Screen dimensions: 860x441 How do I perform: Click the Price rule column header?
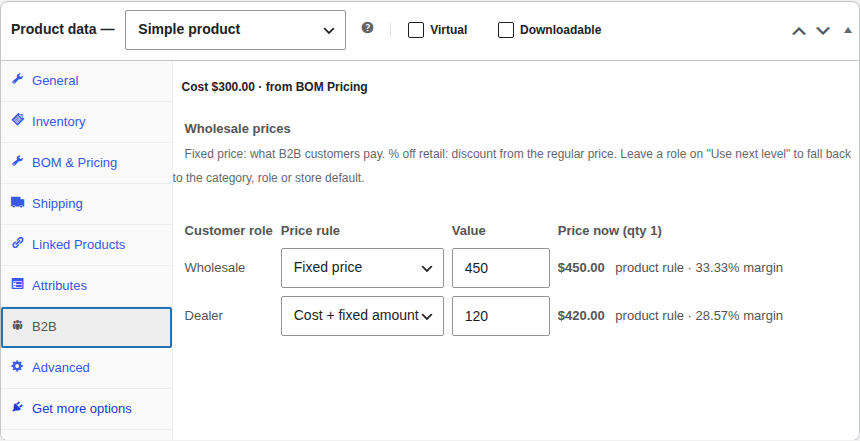click(310, 231)
